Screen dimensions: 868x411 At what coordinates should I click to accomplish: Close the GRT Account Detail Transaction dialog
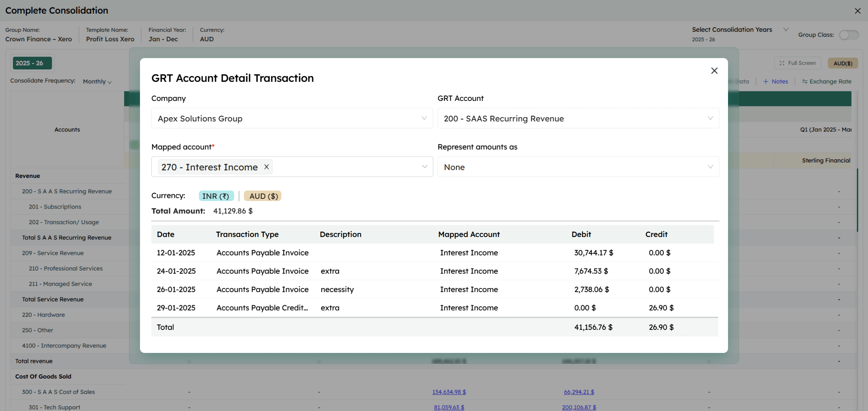click(x=714, y=71)
